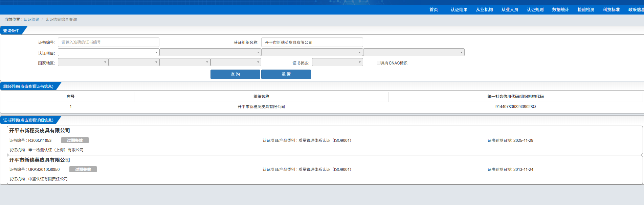Expand the fourth 认证项目 dropdown

(x=414, y=52)
